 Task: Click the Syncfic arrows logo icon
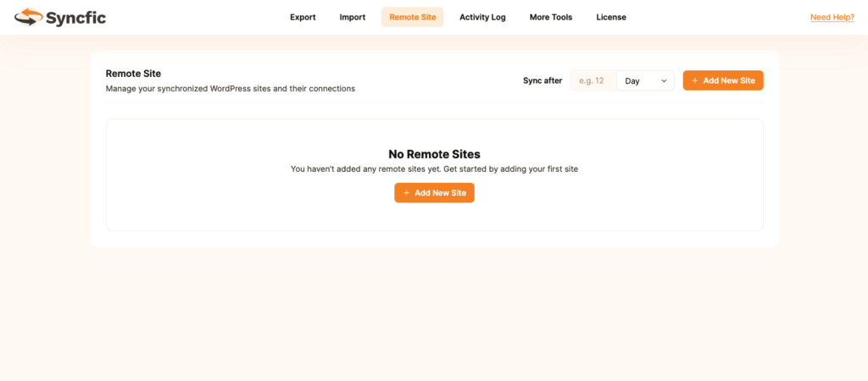coord(27,17)
